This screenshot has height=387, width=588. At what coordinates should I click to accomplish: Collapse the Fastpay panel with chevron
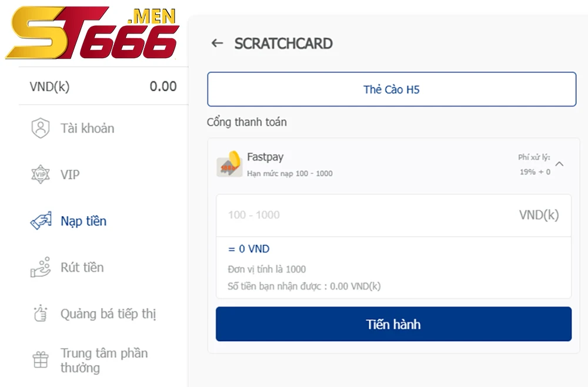[560, 164]
